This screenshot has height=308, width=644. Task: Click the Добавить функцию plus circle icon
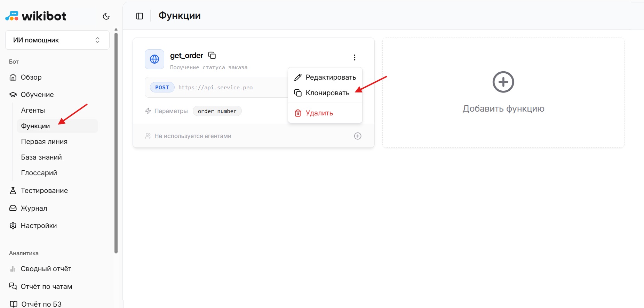503,82
